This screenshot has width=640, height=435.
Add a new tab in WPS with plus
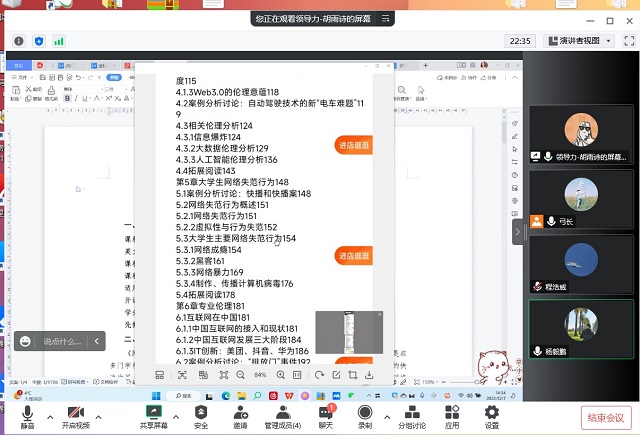(x=425, y=65)
